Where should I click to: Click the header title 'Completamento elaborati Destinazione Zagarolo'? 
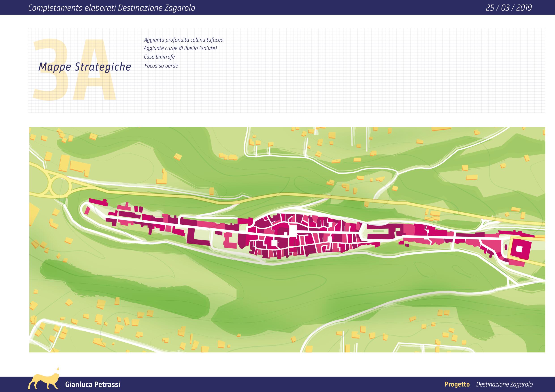point(111,8)
